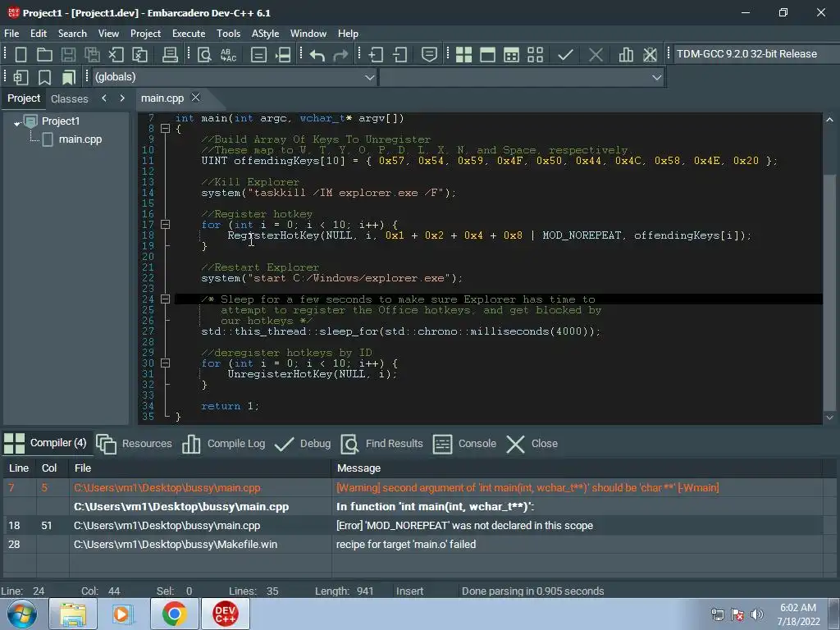
Task: Click the Goto Line toolbar icon
Action: (x=283, y=55)
